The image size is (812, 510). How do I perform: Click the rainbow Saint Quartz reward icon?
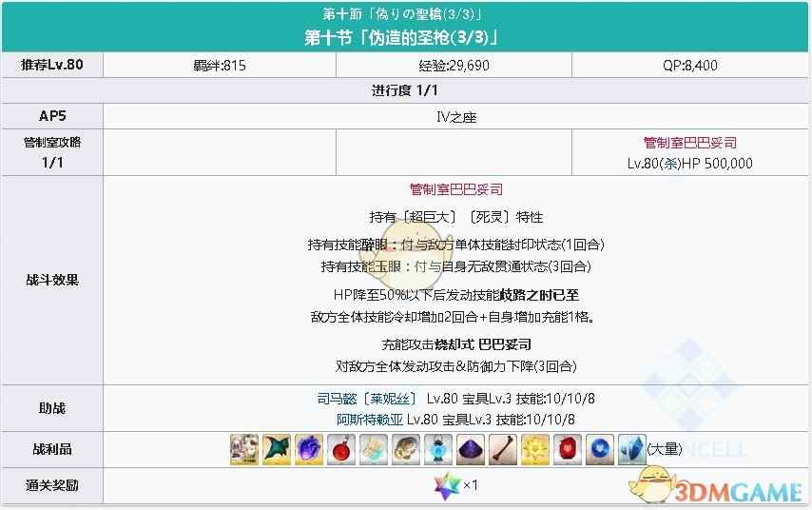(447, 485)
